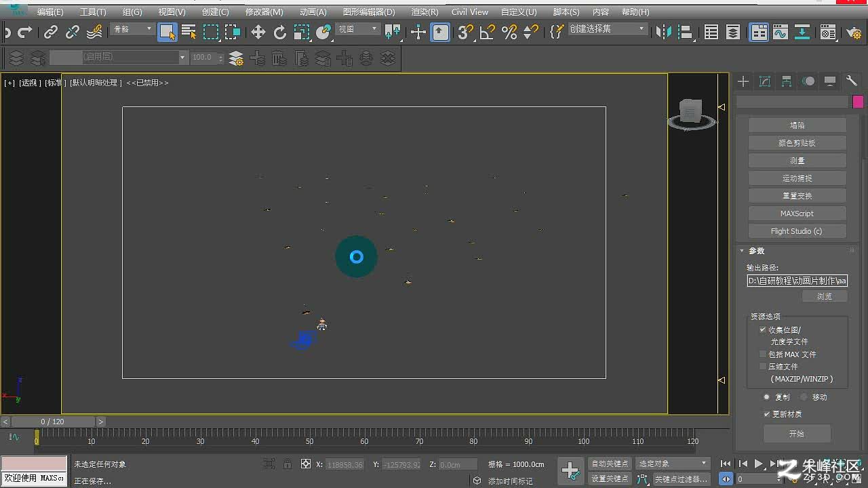Click Use Pivot Point Center icon
Viewport: 868px width, 488px height.
pyautogui.click(x=393, y=32)
